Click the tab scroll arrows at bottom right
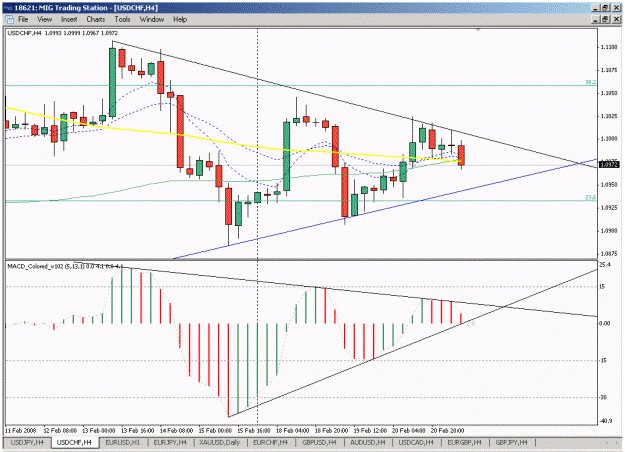 coord(611,442)
